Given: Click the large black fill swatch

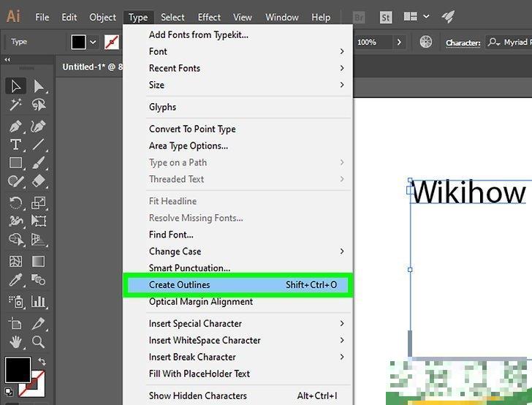Looking at the screenshot, I should coord(18,370).
